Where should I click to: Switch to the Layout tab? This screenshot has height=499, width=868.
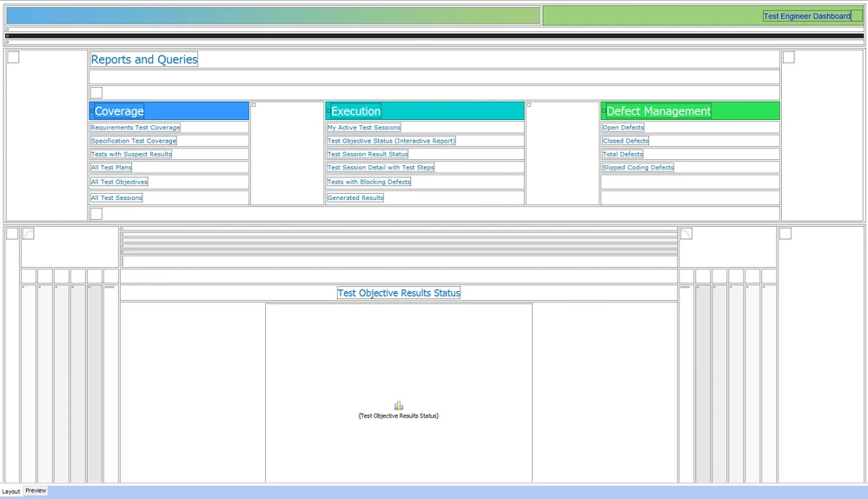[x=11, y=491]
